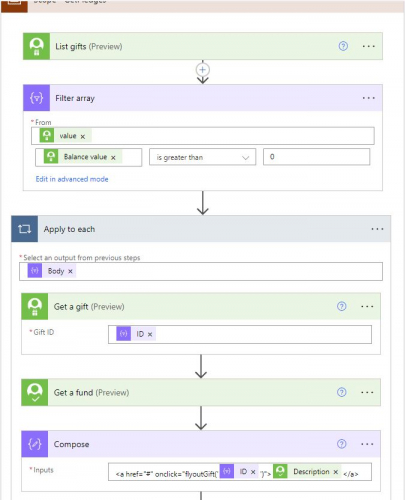
Task: Click the Apply to each loop icon
Action: point(25,229)
